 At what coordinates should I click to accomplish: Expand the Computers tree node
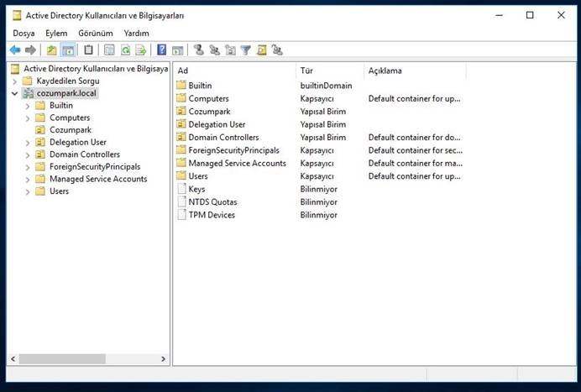coord(28,118)
